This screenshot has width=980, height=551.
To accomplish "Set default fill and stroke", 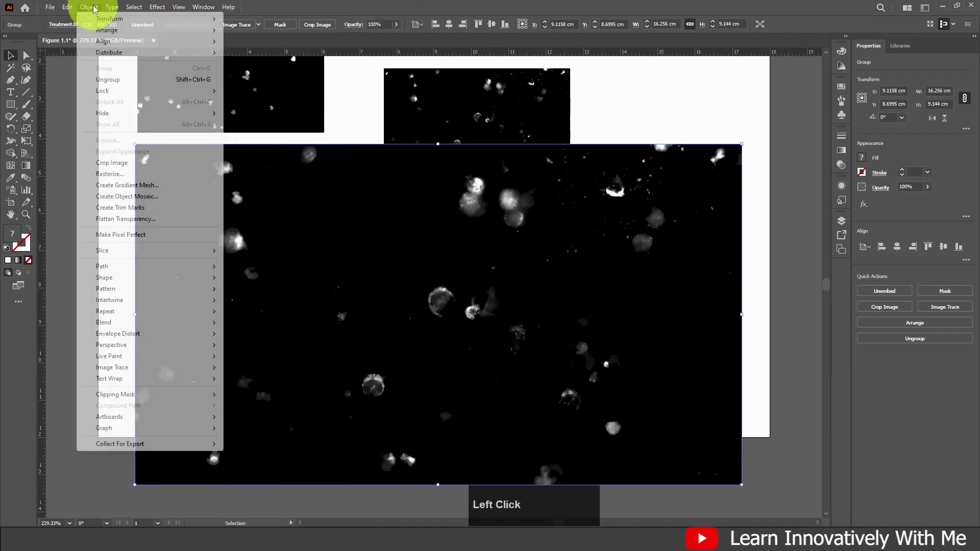I will pyautogui.click(x=6, y=248).
